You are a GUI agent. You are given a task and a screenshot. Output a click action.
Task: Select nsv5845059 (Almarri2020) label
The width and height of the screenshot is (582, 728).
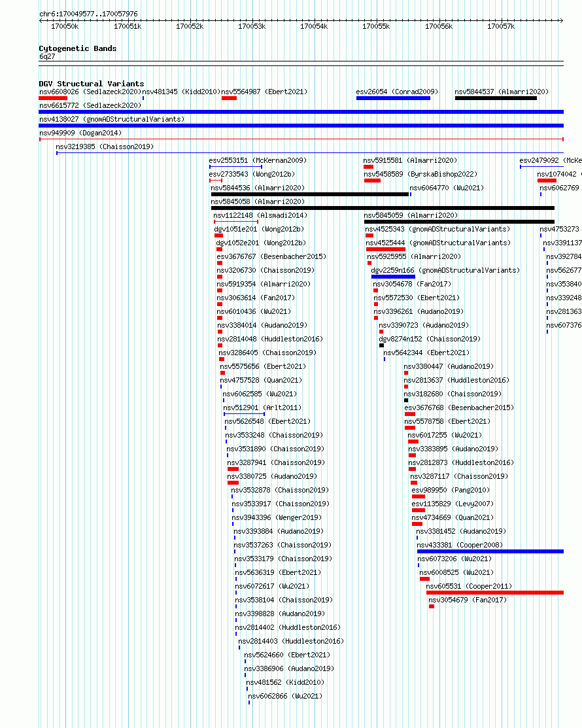(x=411, y=215)
